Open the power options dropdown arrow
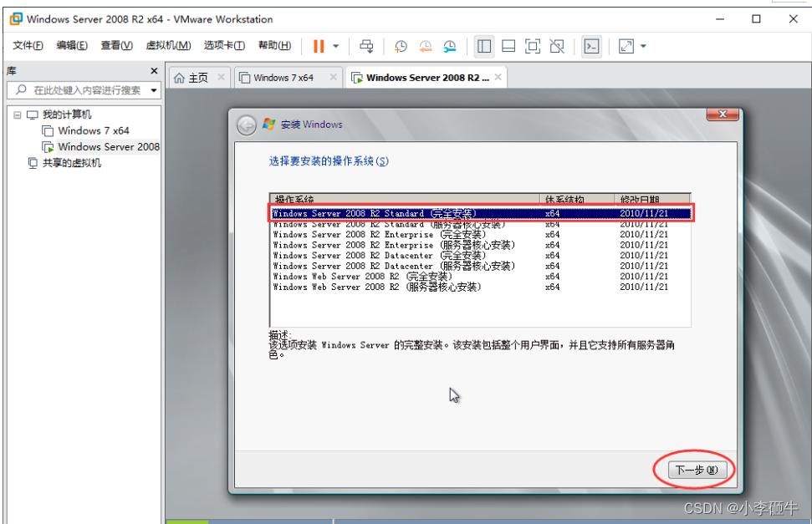Screen dimensions: 812x524 pyautogui.click(x=335, y=46)
